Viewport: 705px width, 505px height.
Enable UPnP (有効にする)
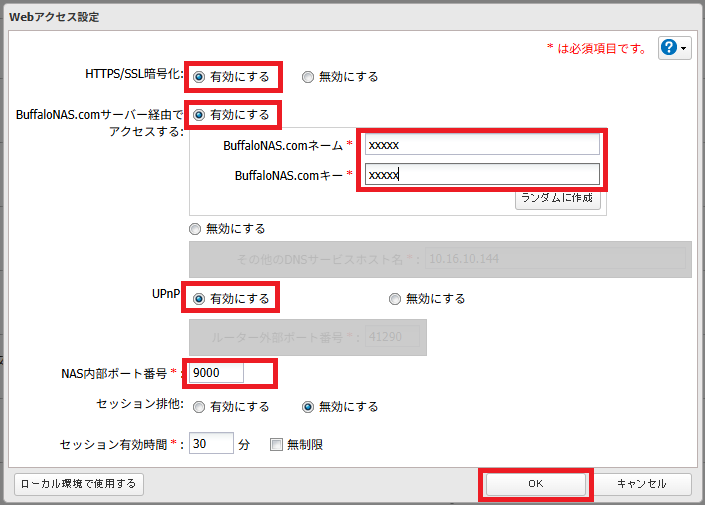[199, 299]
